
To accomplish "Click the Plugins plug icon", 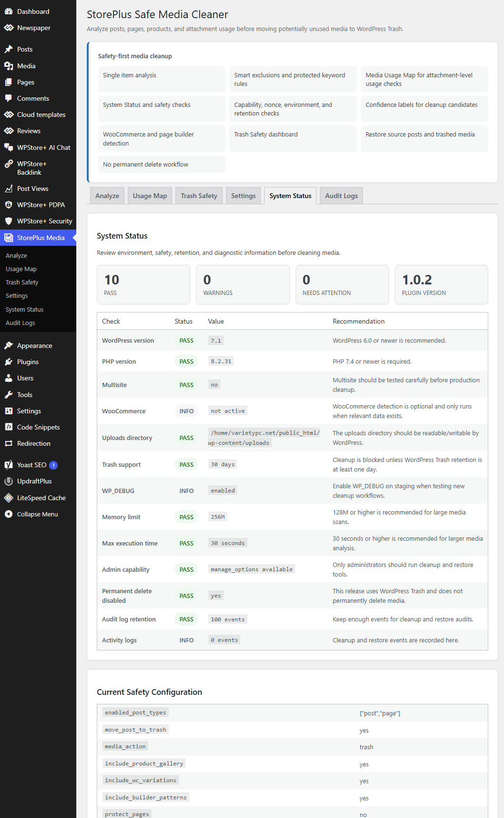I will pos(9,362).
